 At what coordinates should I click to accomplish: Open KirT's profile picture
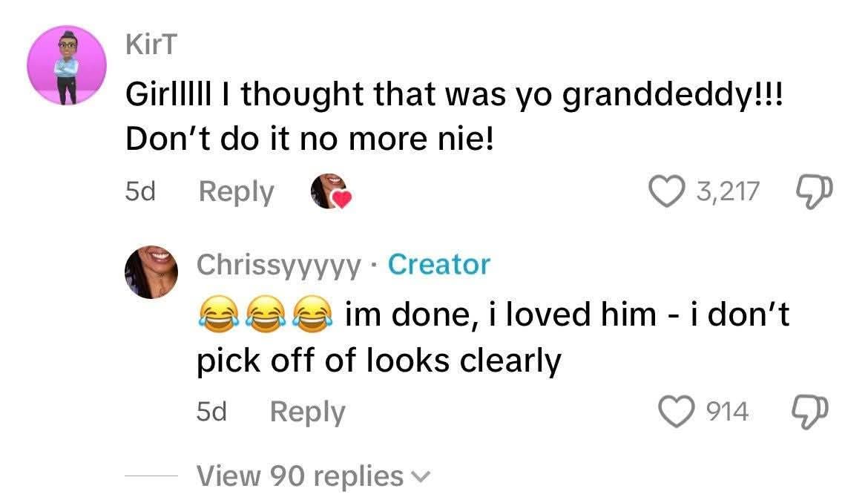pyautogui.click(x=67, y=66)
